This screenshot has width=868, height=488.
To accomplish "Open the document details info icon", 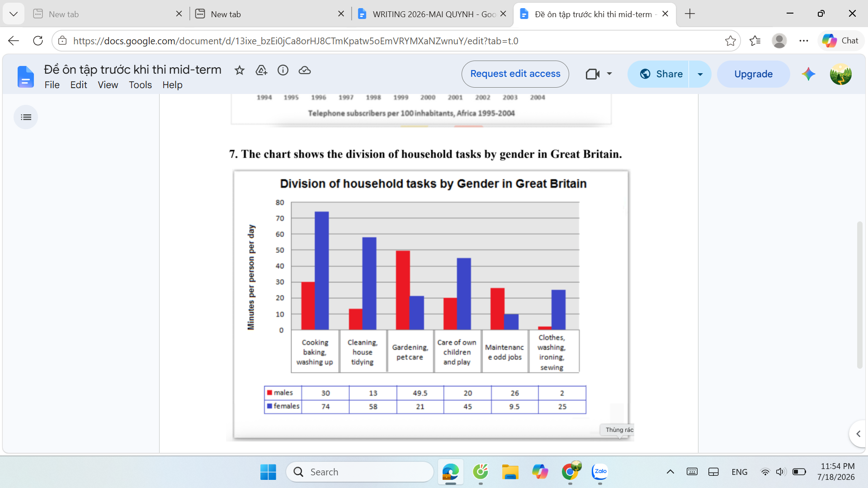I will coord(283,70).
